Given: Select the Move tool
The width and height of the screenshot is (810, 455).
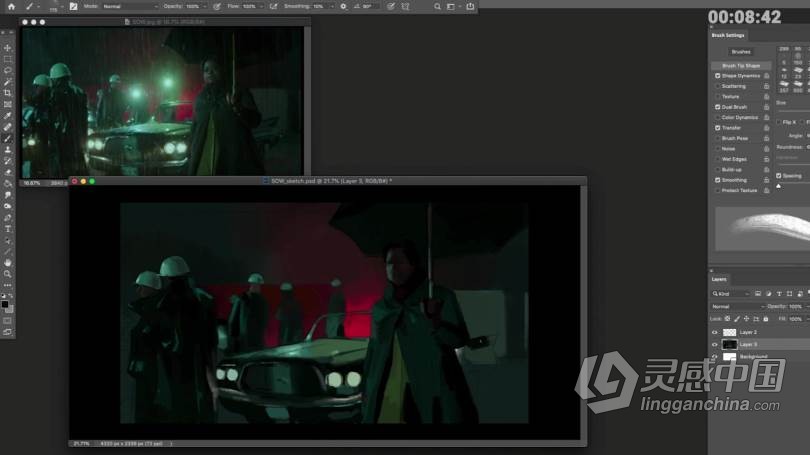Looking at the screenshot, I should click(7, 48).
